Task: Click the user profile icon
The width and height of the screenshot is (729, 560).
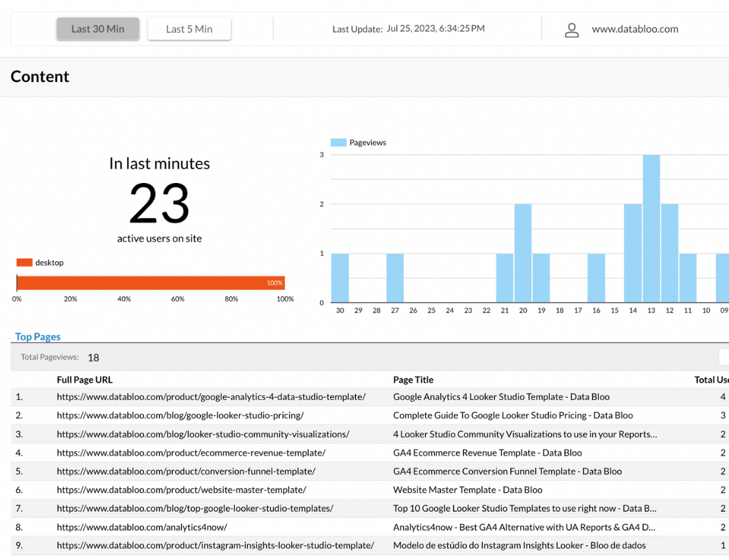Action: pos(571,30)
